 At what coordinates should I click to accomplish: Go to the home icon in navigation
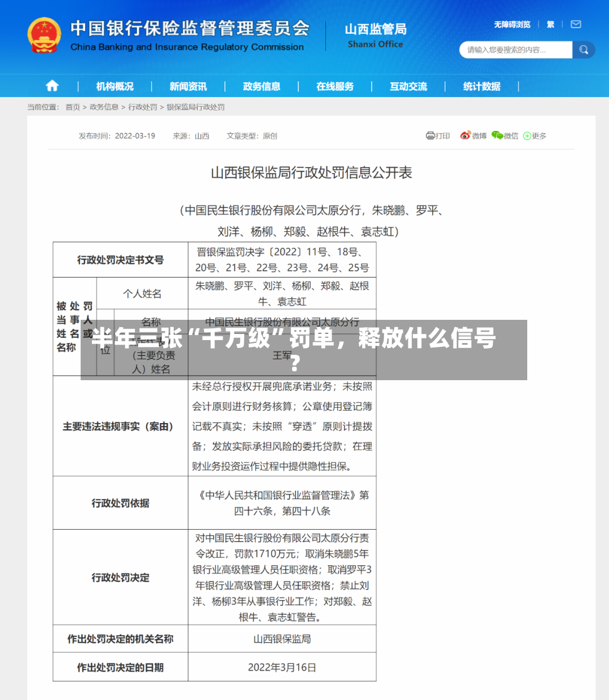[x=52, y=86]
